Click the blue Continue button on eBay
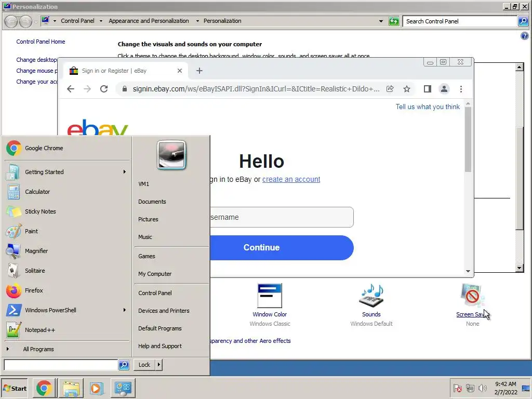 281,248
